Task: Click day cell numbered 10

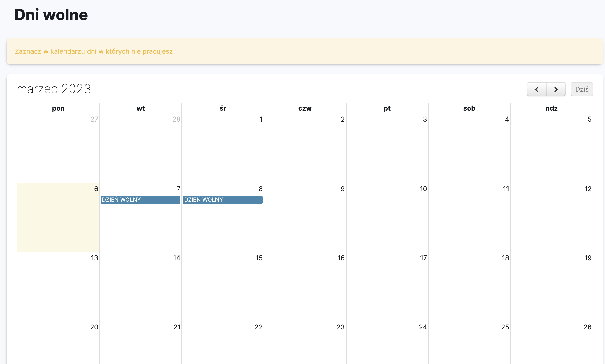Action: coord(387,220)
